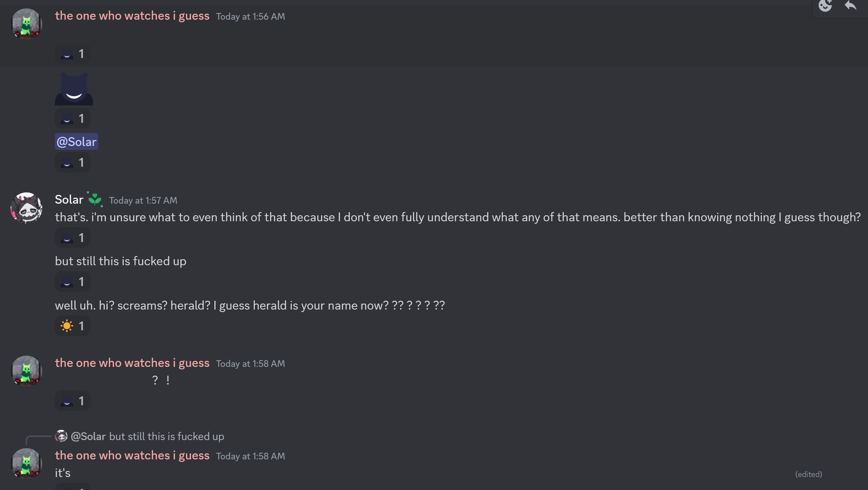The image size is (868, 490).
Task: Toggle the sun reaction on herald message
Action: click(73, 326)
